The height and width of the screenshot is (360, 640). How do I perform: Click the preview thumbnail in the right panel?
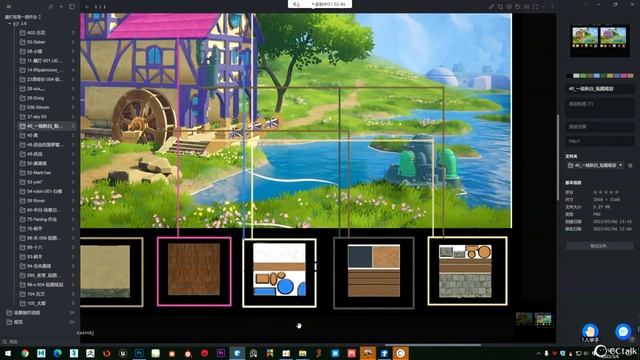pyautogui.click(x=600, y=40)
